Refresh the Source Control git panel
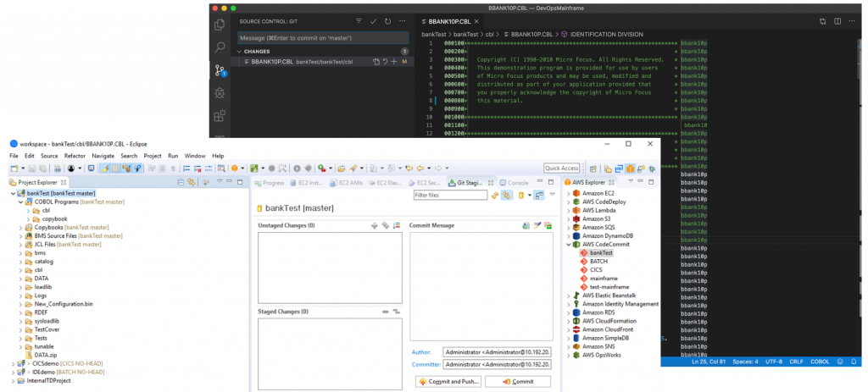 tap(387, 21)
